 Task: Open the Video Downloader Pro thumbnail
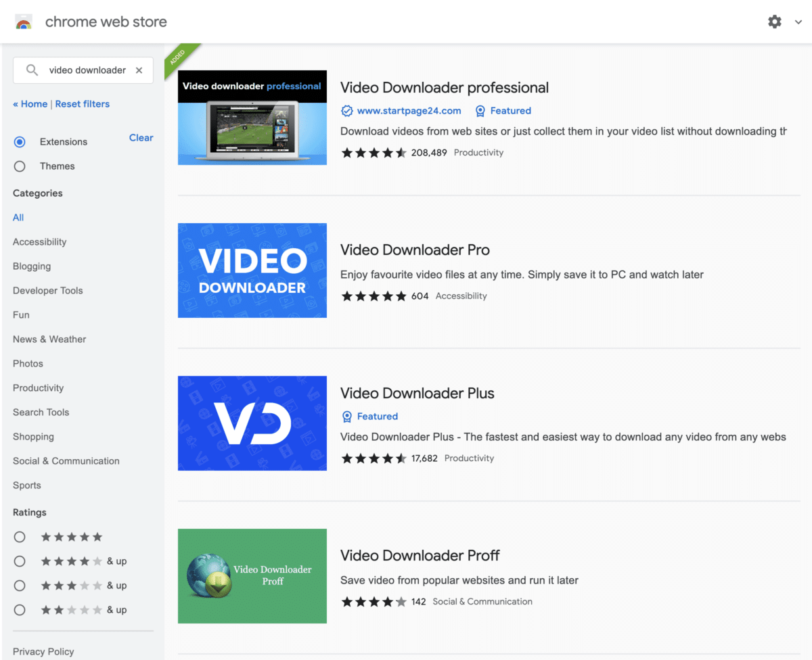[x=252, y=270]
